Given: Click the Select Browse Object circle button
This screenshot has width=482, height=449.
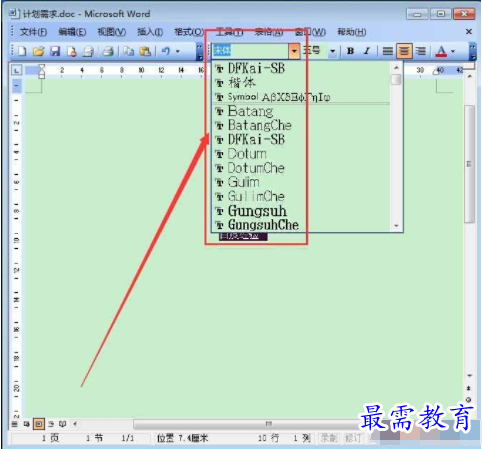Looking at the screenshot, I should click(x=469, y=399).
